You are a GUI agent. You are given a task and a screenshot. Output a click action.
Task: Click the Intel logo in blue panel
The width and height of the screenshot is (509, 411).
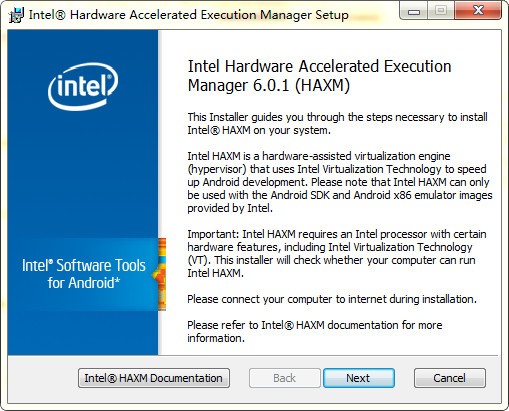[x=83, y=87]
